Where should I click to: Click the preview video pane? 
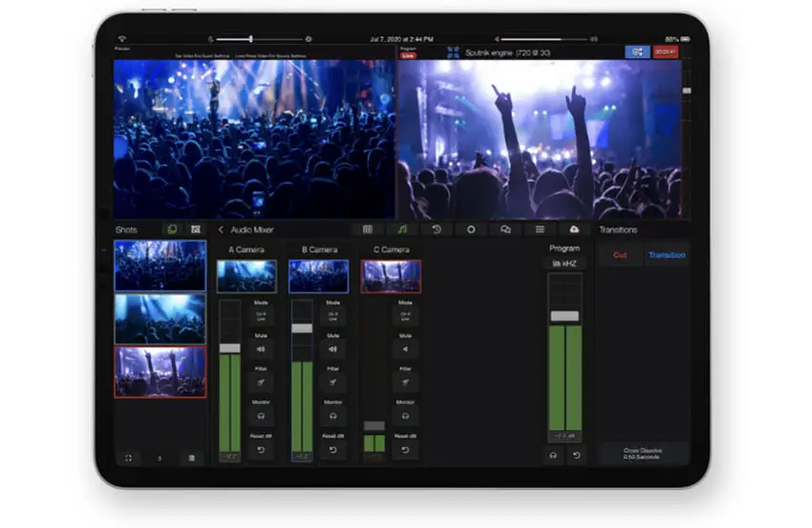coord(254,138)
